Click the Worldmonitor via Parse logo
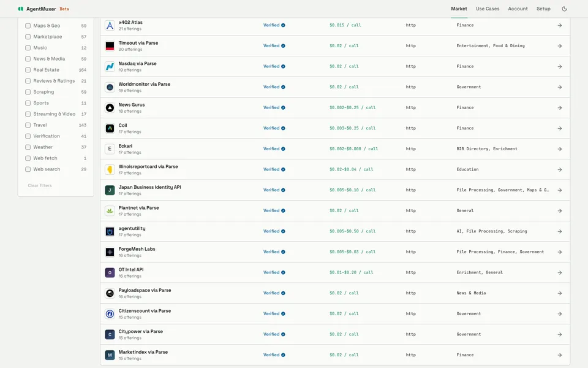Image resolution: width=588 pixels, height=368 pixels. 110,87
